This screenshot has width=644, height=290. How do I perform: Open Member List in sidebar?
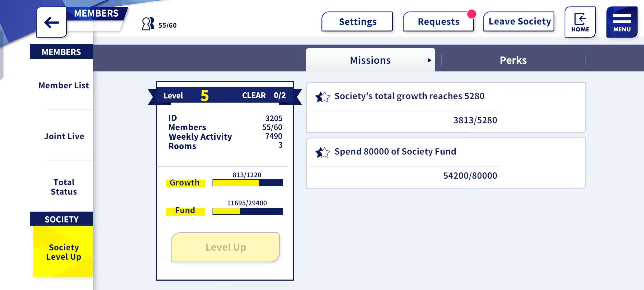click(x=64, y=85)
